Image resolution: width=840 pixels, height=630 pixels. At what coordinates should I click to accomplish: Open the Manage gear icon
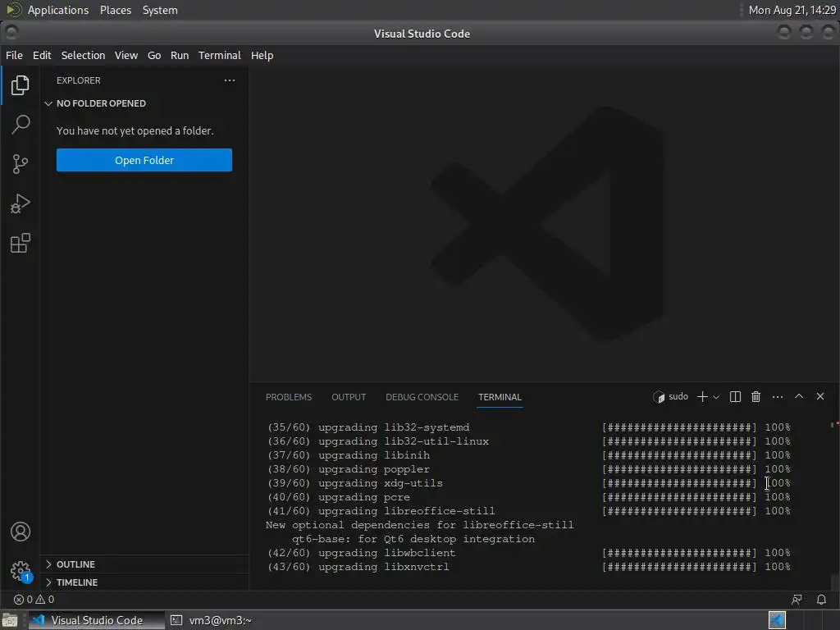21,571
